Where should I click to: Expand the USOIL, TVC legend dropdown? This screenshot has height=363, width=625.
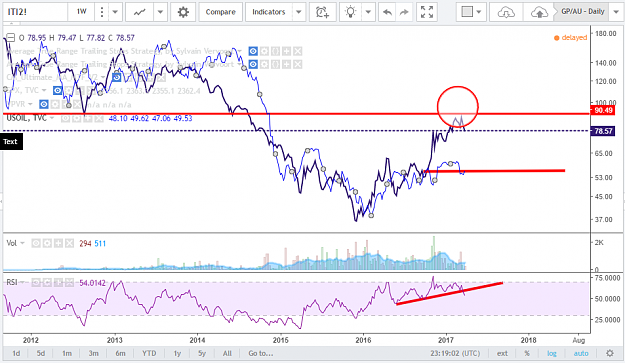click(52, 118)
